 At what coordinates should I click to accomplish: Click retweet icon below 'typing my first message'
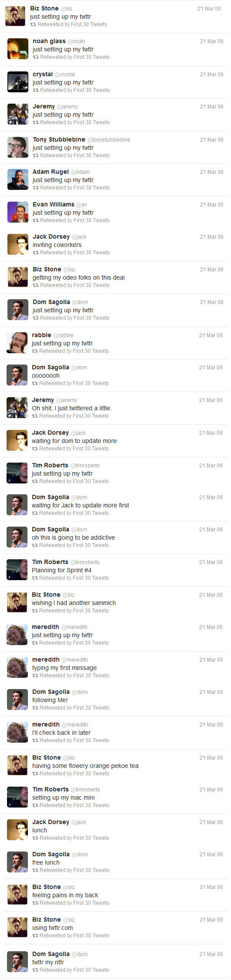pos(35,676)
